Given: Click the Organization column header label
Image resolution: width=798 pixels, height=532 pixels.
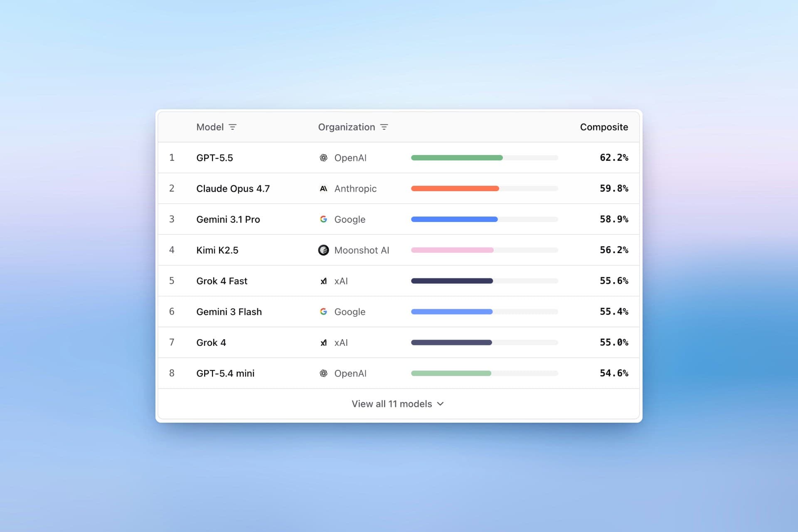Looking at the screenshot, I should pyautogui.click(x=347, y=127).
